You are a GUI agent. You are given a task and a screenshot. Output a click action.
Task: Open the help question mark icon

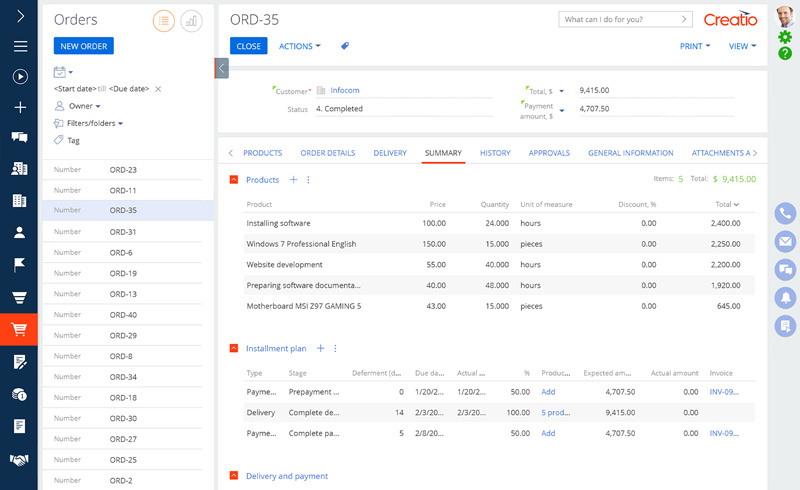pos(785,53)
